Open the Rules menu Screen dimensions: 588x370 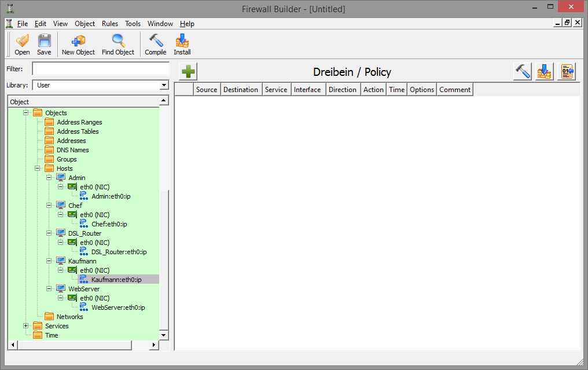(110, 24)
